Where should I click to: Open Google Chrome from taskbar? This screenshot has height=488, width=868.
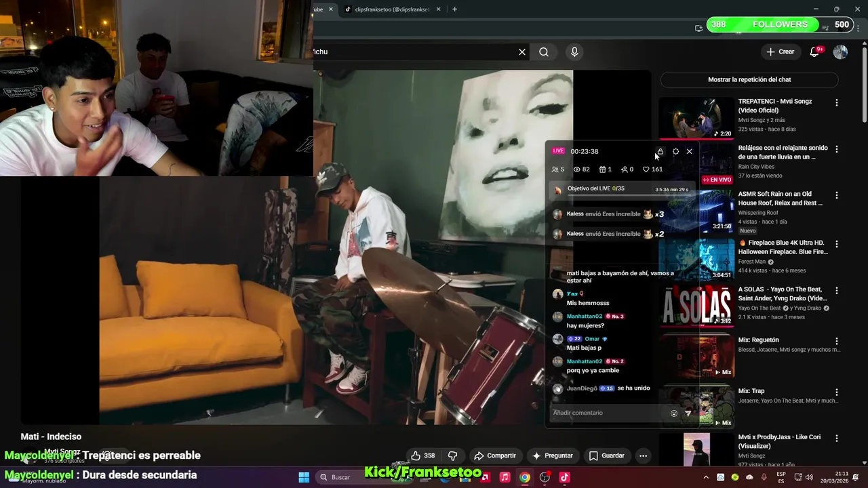click(x=524, y=477)
